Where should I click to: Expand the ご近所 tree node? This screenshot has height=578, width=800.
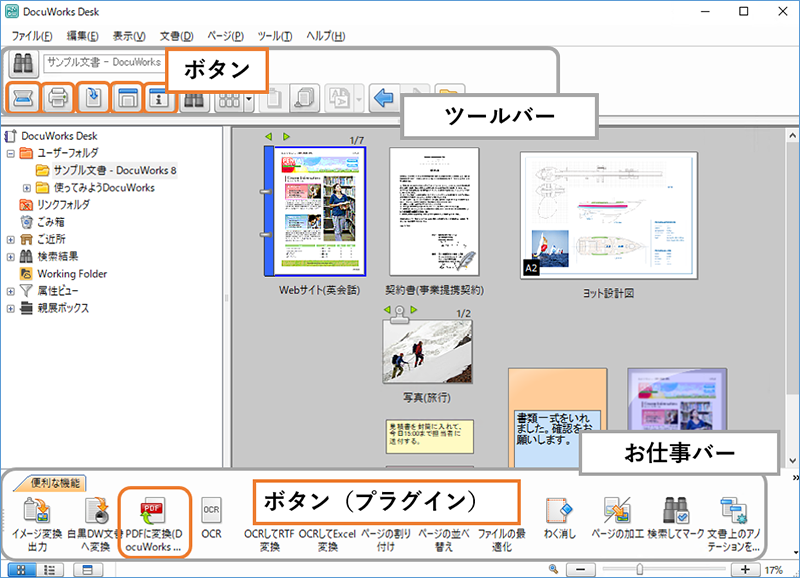(x=11, y=239)
